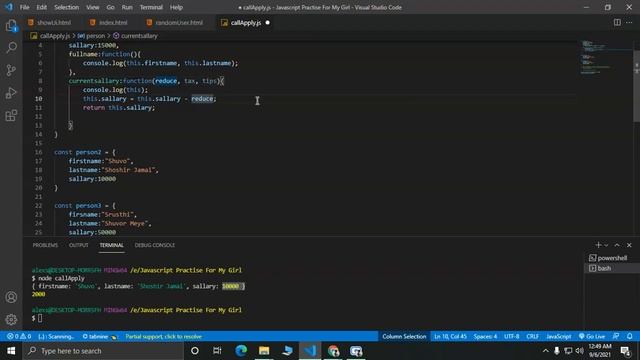The image size is (640, 360).
Task: Open the View menu
Action: click(x=93, y=7)
